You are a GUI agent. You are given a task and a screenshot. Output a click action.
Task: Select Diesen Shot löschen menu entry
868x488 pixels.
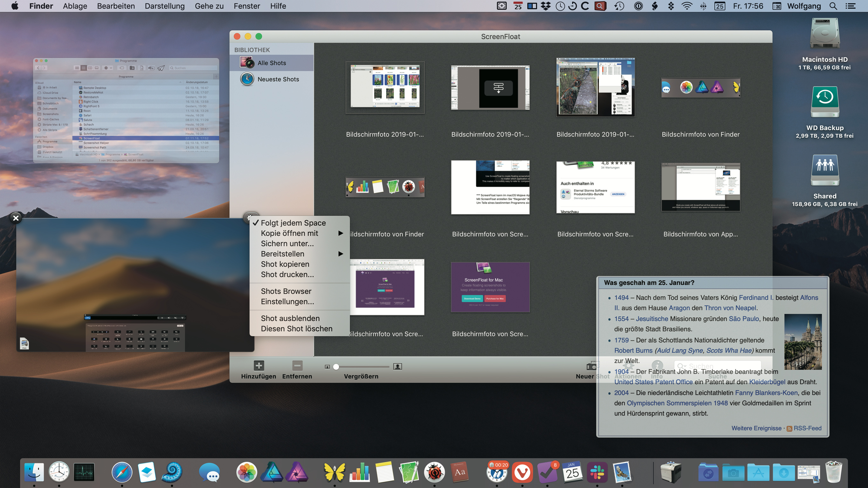(x=296, y=329)
